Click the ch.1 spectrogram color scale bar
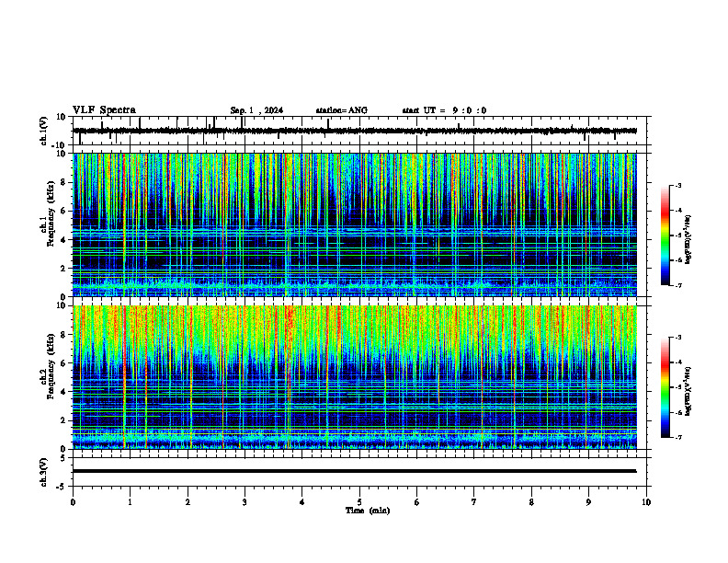Screen dimensions: 728x563 pos(665,236)
